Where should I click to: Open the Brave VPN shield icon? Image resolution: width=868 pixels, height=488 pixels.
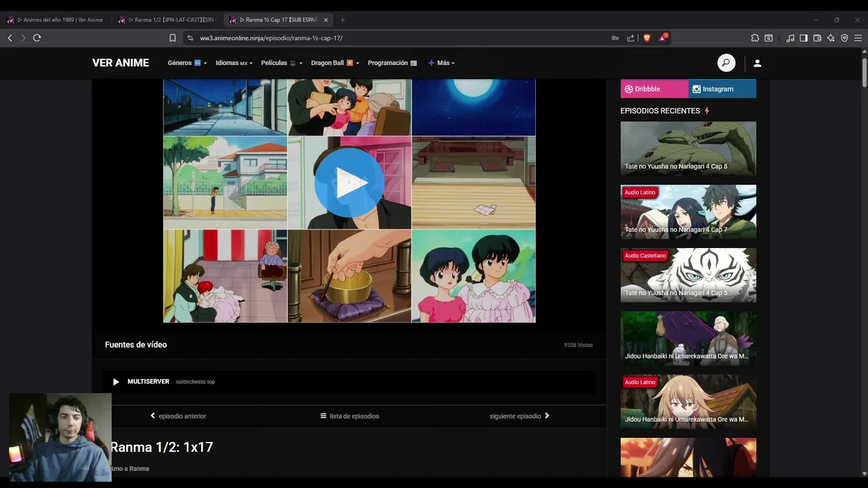pos(844,38)
